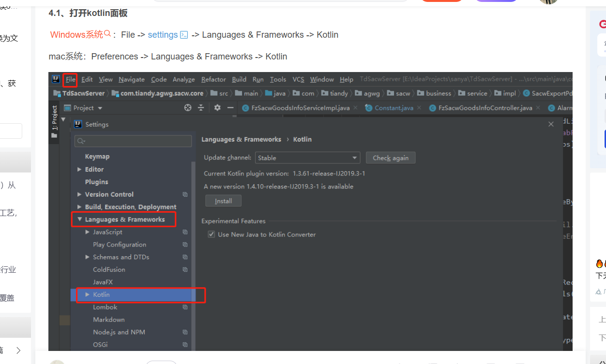This screenshot has width=606, height=364.
Task: Click the impl breadcrumb folder
Action: [x=505, y=93]
